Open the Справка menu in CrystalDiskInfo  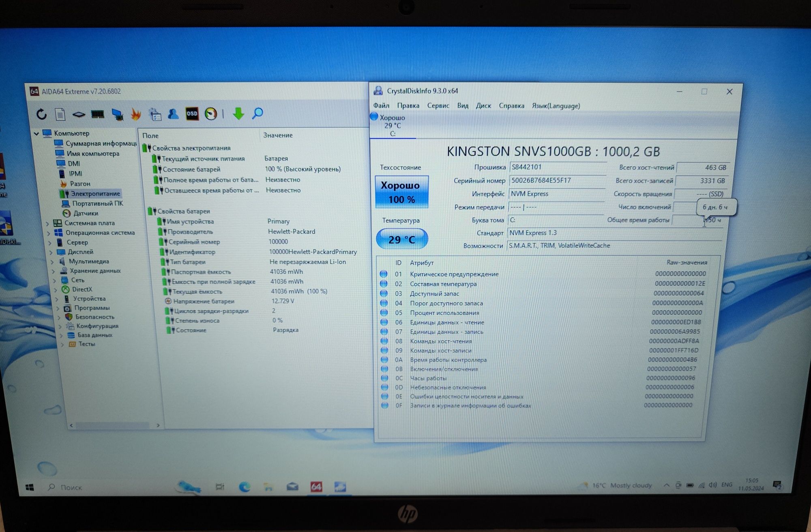click(x=511, y=106)
